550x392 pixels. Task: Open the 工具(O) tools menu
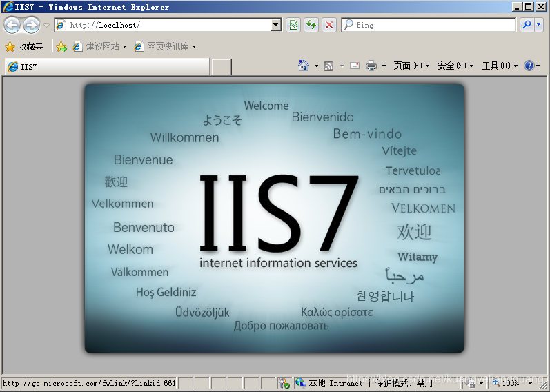pyautogui.click(x=500, y=66)
